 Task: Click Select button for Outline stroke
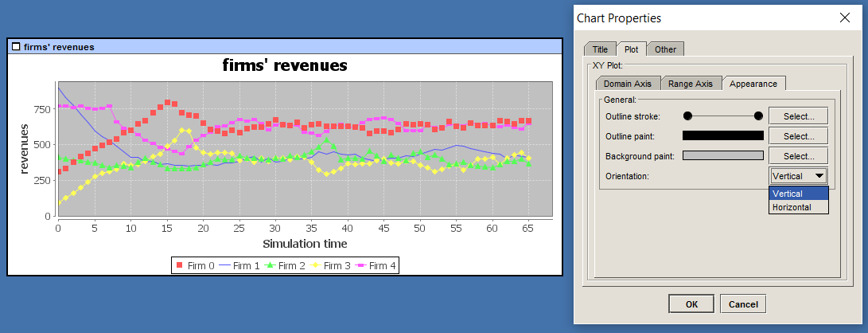(x=798, y=116)
